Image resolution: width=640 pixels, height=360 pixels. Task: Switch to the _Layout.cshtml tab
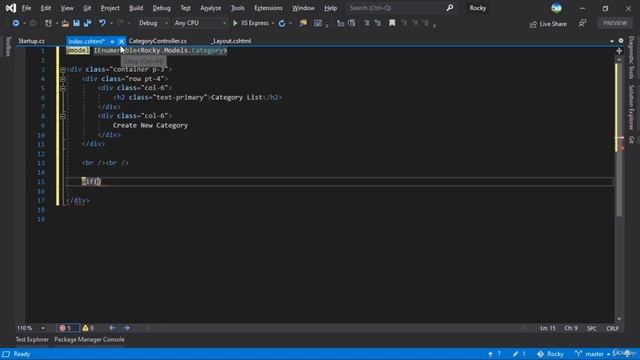(x=231, y=41)
